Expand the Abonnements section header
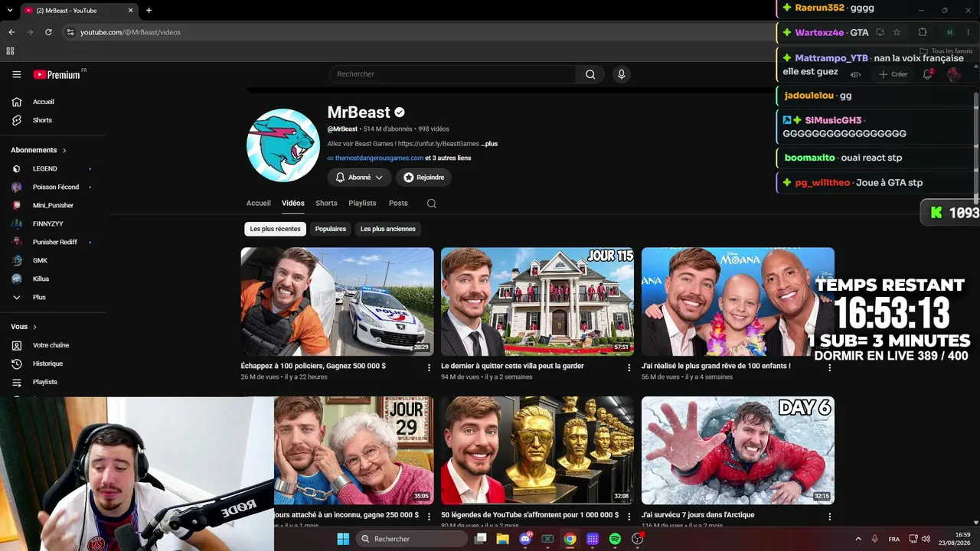 point(38,150)
